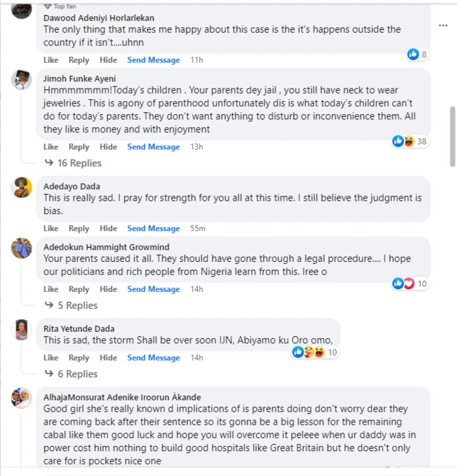Click Jimoh Funke Ayeni's profile picture

point(21,80)
